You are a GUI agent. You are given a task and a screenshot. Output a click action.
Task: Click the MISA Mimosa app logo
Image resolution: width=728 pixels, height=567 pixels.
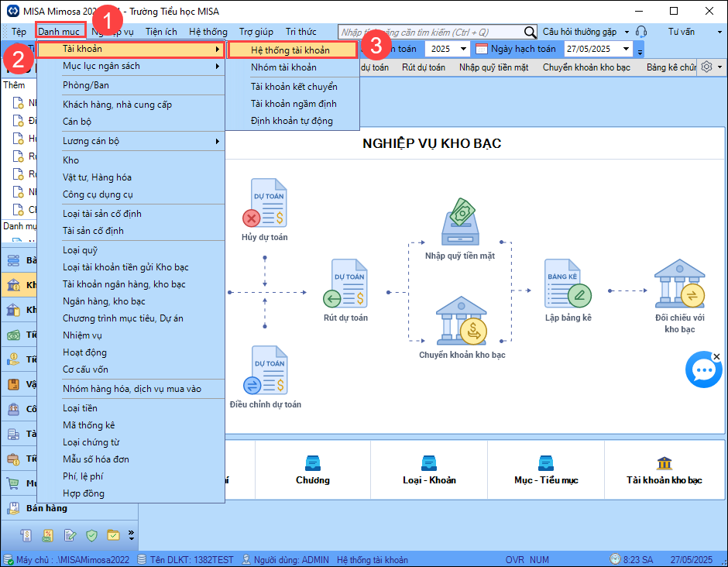(x=13, y=11)
